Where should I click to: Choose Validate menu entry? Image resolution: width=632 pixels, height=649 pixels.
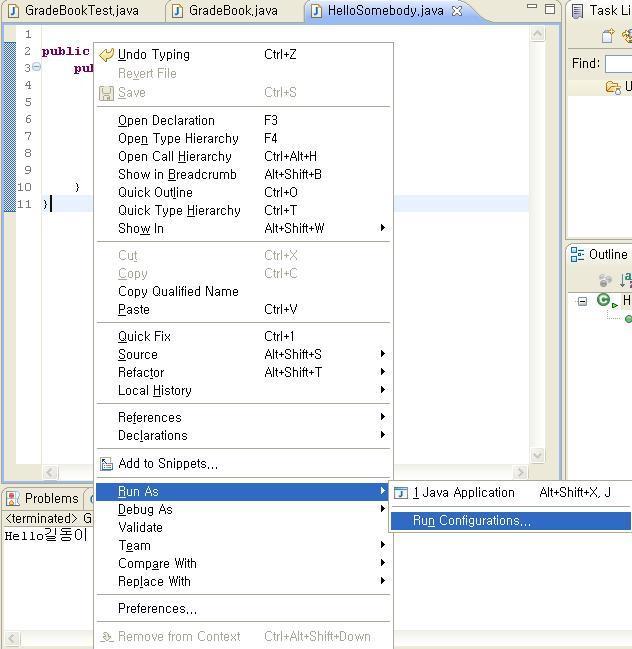[244, 527]
